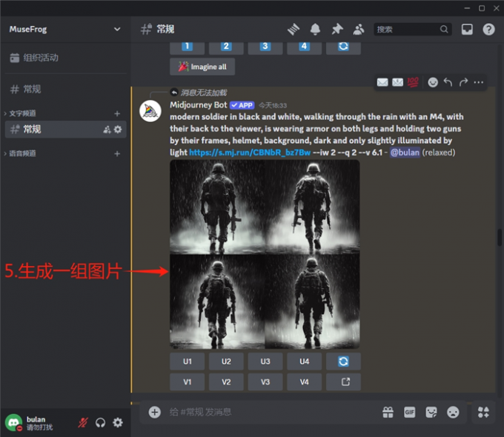504x437 pixels.
Task: Click the refresh button beside number 4
Action: coord(343,47)
